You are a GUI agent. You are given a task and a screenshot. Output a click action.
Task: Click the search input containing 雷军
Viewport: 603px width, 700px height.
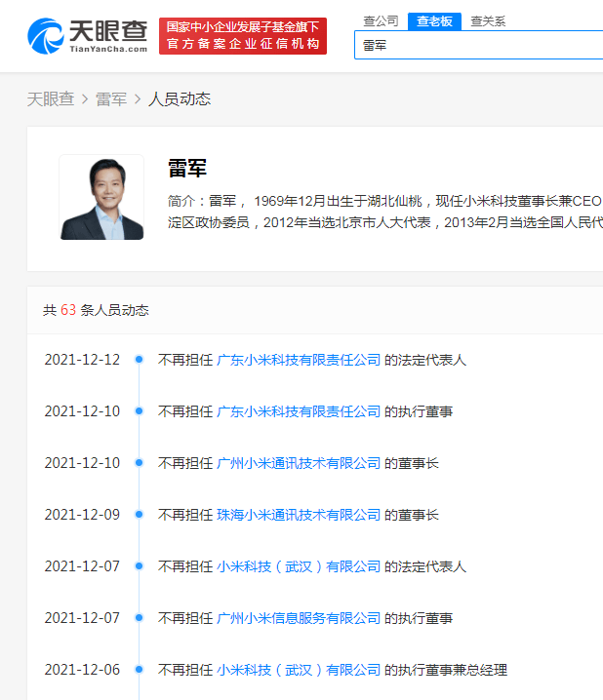tap(478, 45)
